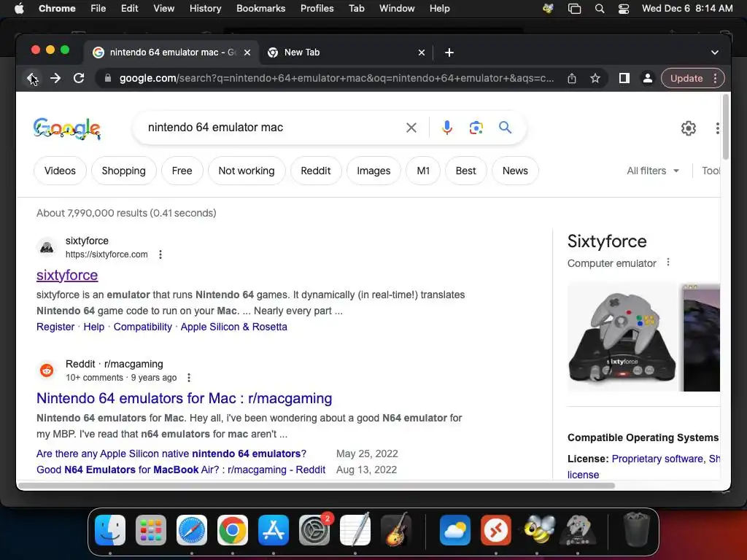This screenshot has width=747, height=560.
Task: Click the sixtyforce site favicon
Action: (47, 247)
